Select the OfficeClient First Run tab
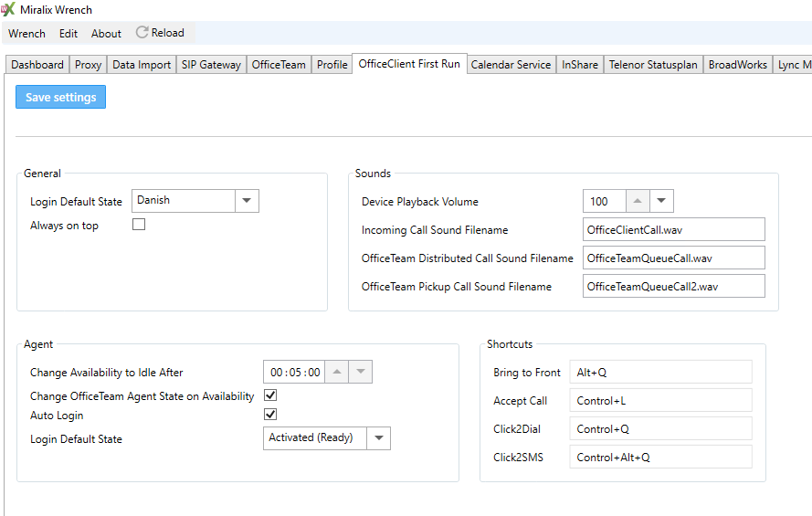Viewport: 812px width, 516px height. 409,64
